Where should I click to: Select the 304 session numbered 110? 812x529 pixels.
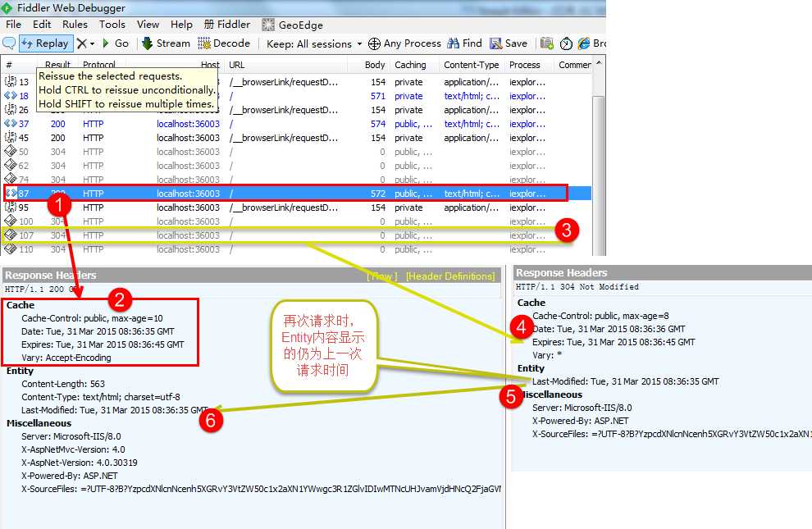tap(296, 249)
